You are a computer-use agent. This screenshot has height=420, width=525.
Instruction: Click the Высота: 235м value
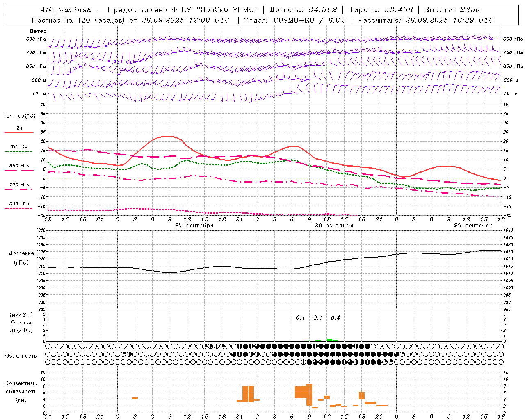pos(452,10)
